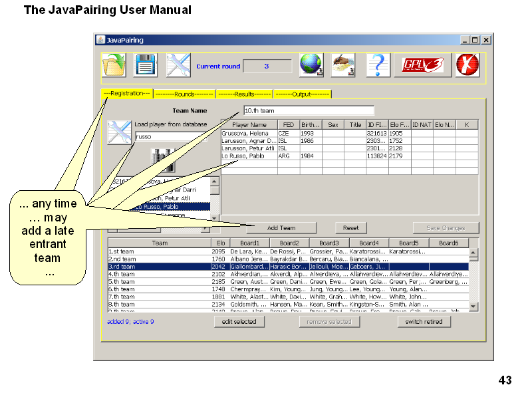This screenshot has height=399, width=532.
Task: Click the database wrench icon beside Load player
Action: pyautogui.click(x=120, y=132)
